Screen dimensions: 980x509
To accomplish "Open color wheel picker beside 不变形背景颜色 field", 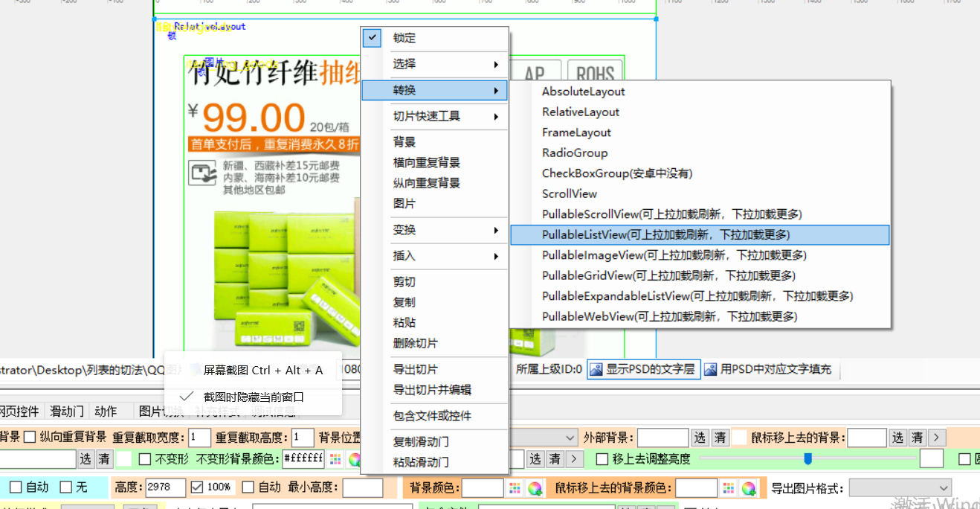I will pyautogui.click(x=355, y=459).
